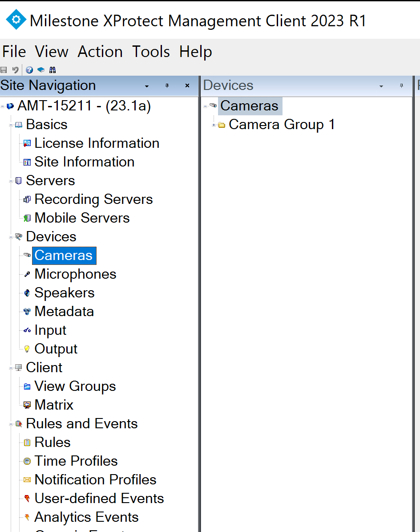Toggle auto-hide with the Devices panel pin
This screenshot has width=420, height=532.
pos(403,85)
